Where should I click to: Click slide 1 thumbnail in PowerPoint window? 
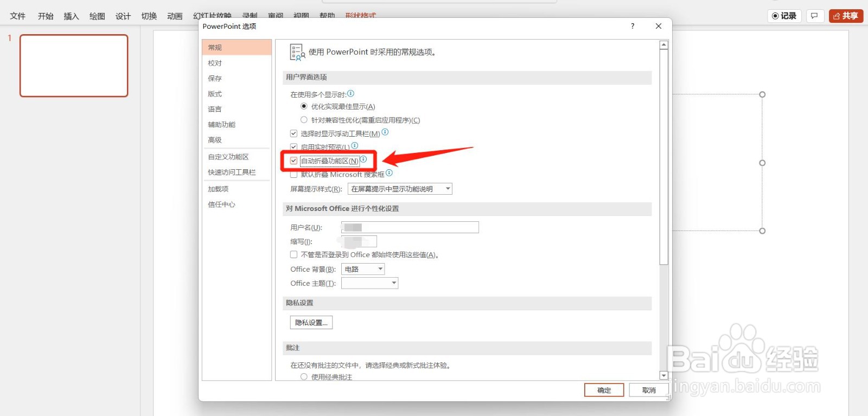tap(74, 66)
